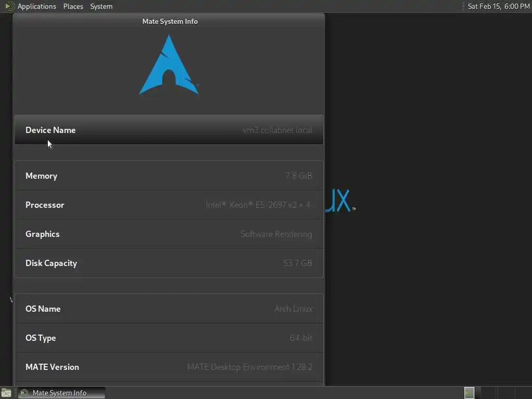Click the 7.8 GiB memory value
The height and width of the screenshot is (399, 532).
(x=299, y=176)
